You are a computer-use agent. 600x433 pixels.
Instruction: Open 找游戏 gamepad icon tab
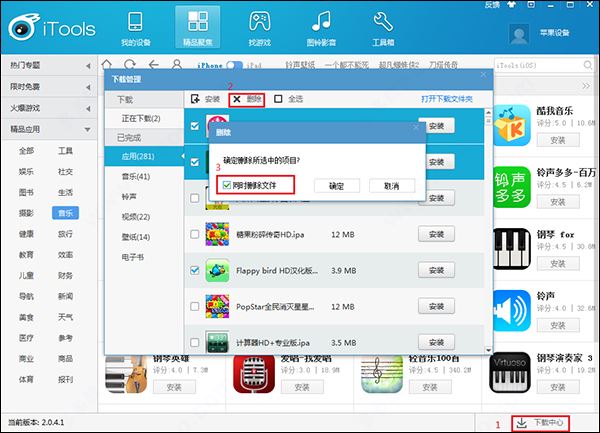[259, 21]
